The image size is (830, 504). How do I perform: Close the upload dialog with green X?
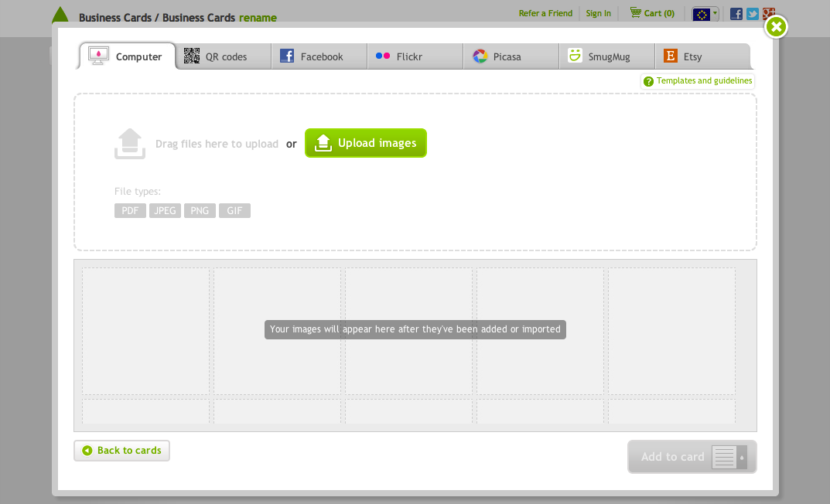click(776, 27)
